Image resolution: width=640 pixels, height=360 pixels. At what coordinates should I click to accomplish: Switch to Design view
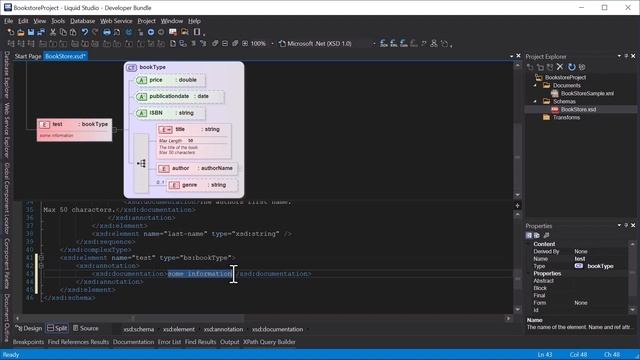point(29,328)
